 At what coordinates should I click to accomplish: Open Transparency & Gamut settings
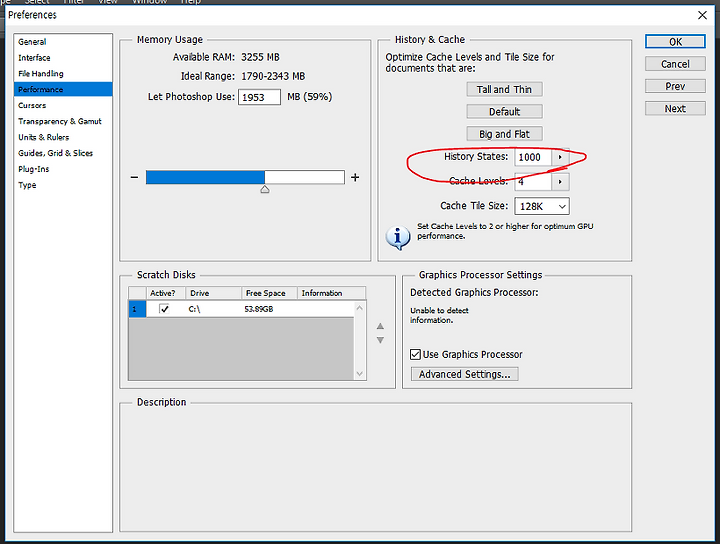(x=63, y=121)
